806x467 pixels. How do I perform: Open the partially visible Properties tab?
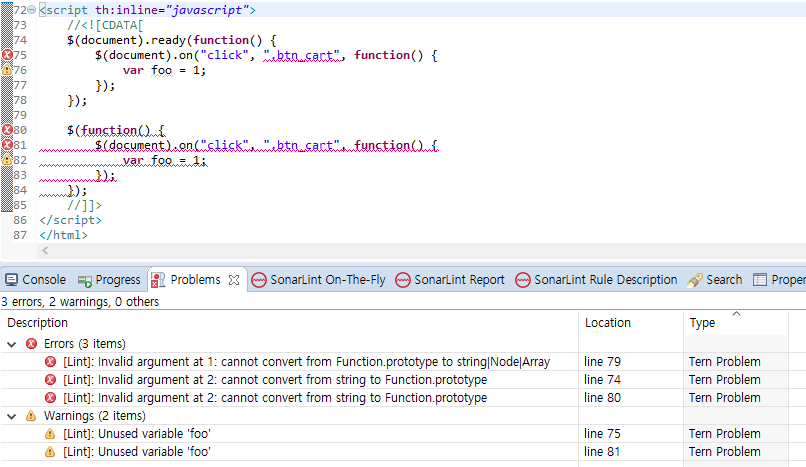pos(779,280)
